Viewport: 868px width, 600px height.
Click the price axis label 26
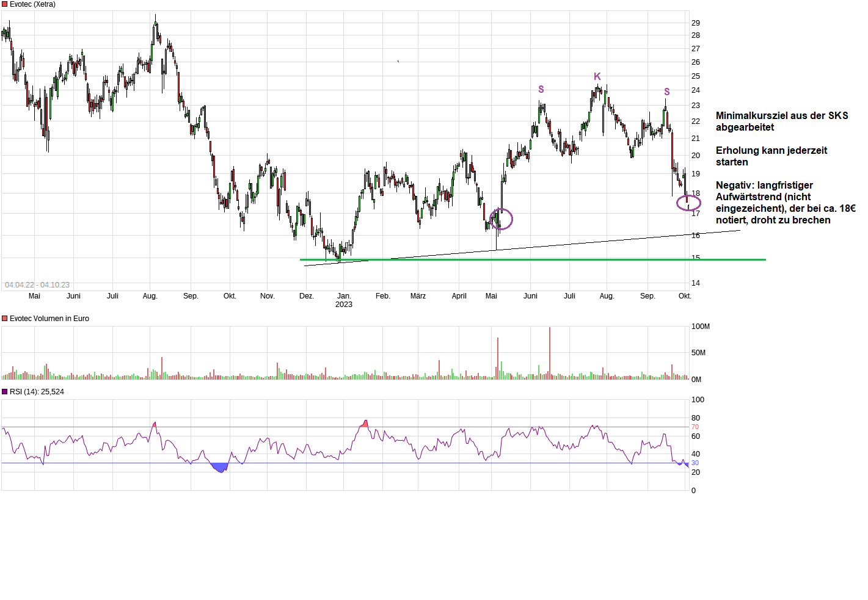pyautogui.click(x=696, y=62)
